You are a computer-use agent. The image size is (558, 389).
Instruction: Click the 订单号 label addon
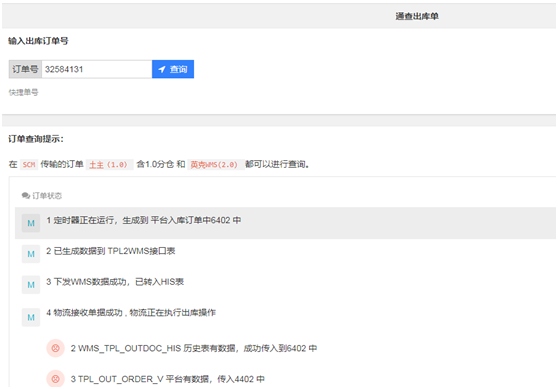pos(25,69)
